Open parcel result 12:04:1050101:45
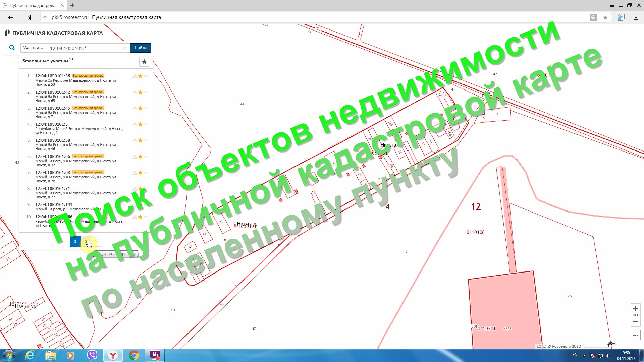 (53, 108)
